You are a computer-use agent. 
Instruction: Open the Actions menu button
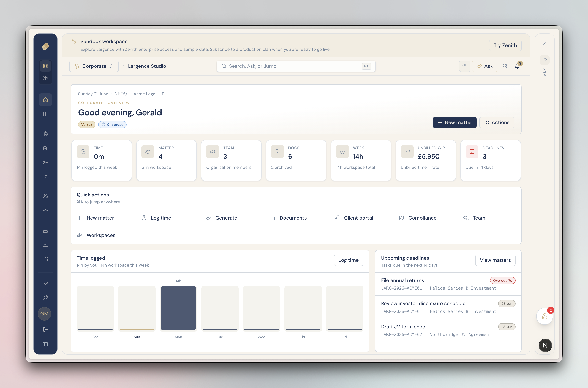pos(497,122)
